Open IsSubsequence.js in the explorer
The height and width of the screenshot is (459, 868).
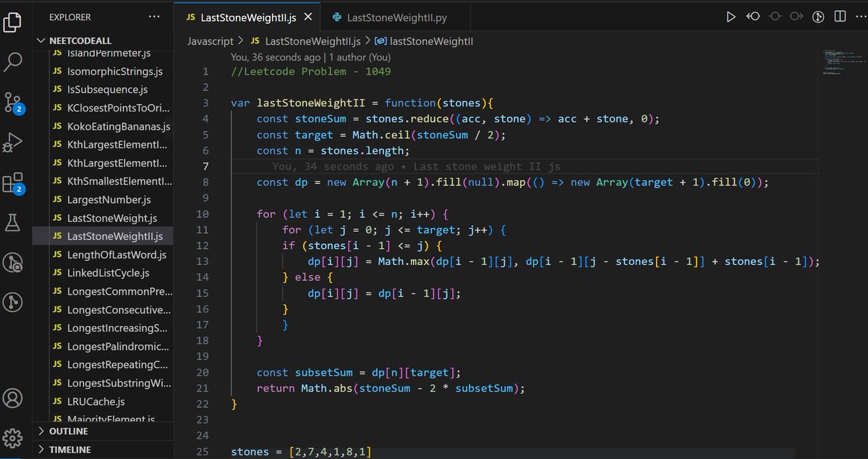pyautogui.click(x=107, y=90)
